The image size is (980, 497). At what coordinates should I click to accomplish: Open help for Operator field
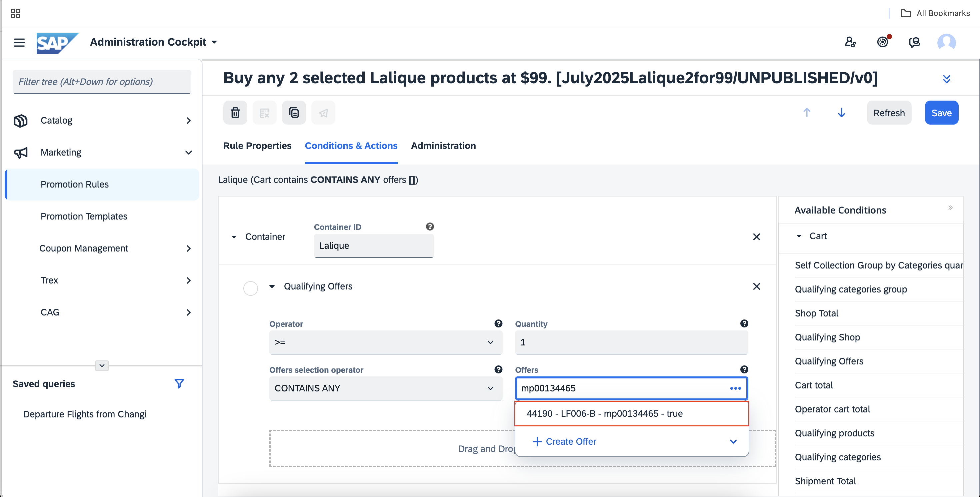498,323
